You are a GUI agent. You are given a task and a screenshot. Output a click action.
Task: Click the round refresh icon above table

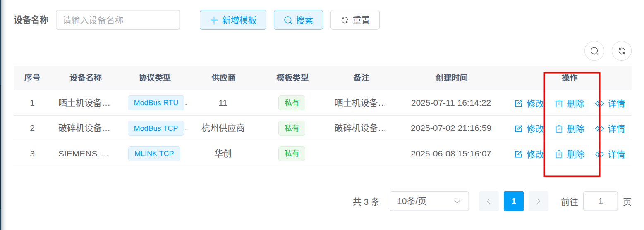tap(621, 51)
